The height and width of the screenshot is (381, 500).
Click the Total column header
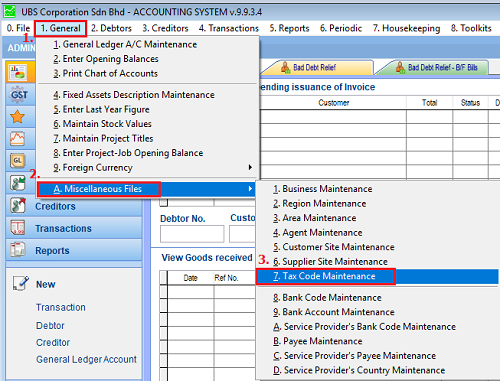(429, 103)
